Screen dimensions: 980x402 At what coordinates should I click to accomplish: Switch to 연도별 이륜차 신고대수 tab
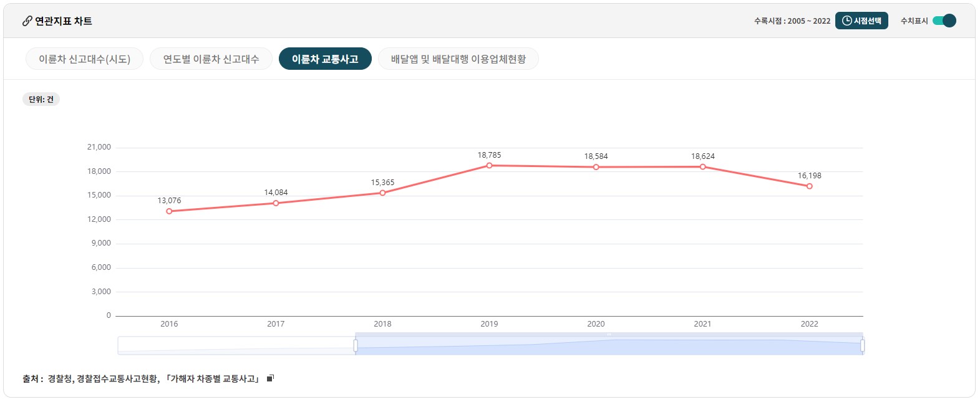pos(211,59)
